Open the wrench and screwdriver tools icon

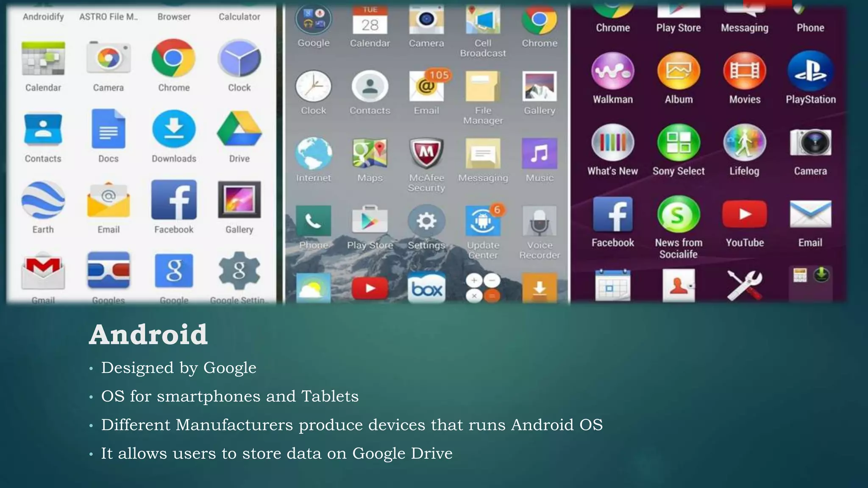tap(745, 285)
